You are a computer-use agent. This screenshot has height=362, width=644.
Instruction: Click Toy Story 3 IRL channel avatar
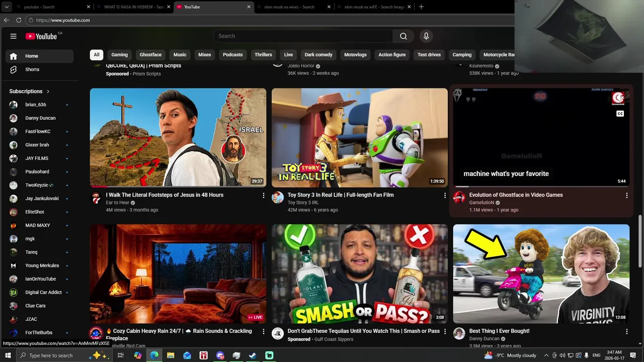coord(278,198)
